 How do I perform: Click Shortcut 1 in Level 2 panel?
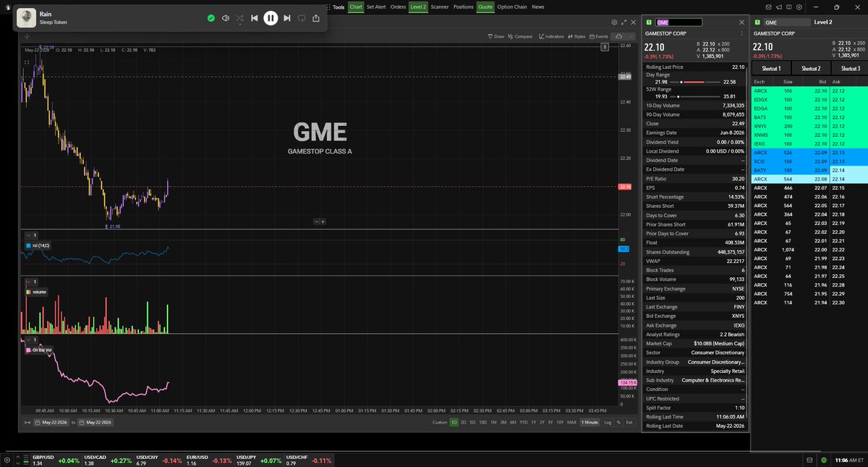772,68
